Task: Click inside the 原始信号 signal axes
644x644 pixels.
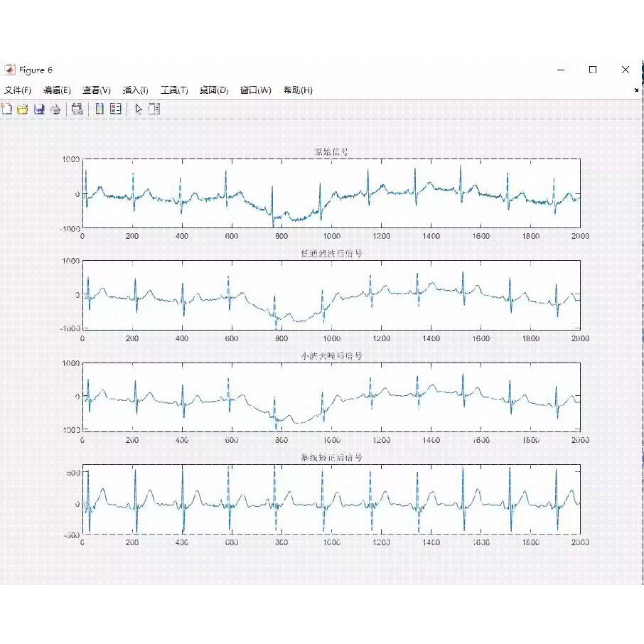Action: pyautogui.click(x=331, y=193)
